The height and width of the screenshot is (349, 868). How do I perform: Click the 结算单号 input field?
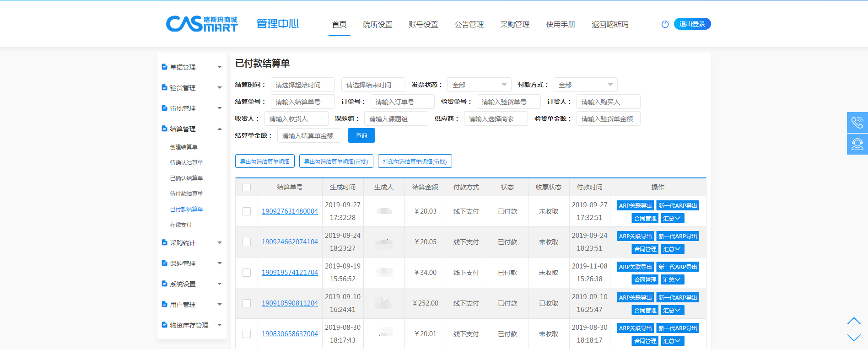[x=302, y=102]
